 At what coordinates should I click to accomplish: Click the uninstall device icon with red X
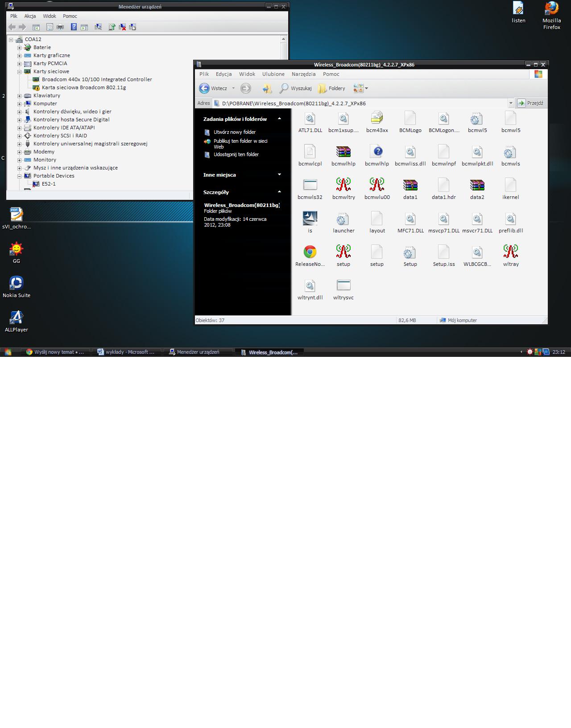122,27
